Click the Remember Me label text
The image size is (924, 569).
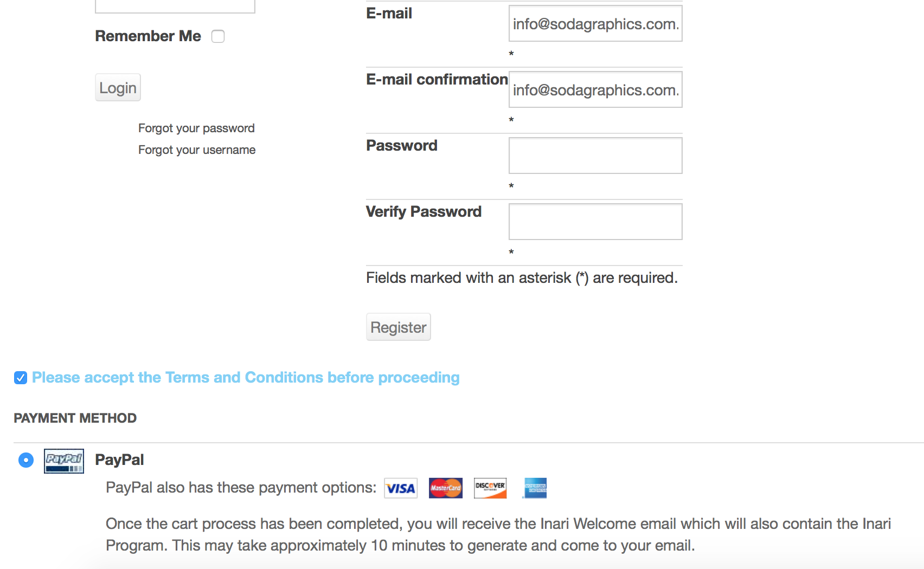148,36
